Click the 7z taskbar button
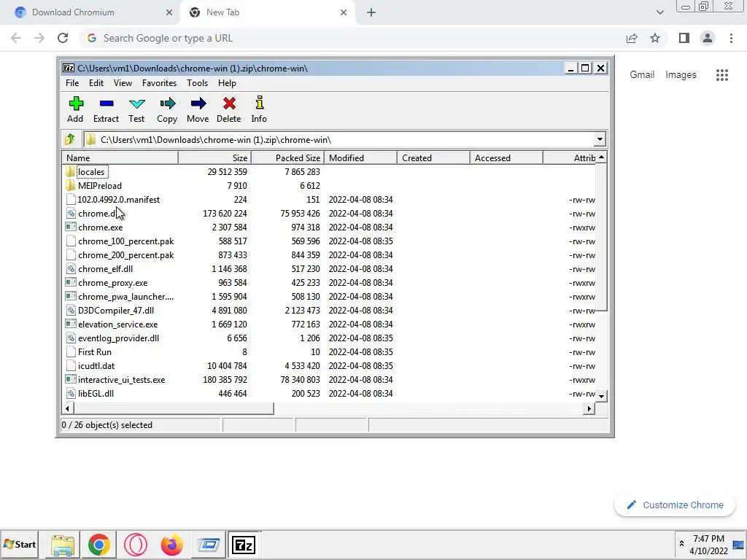 click(244, 545)
